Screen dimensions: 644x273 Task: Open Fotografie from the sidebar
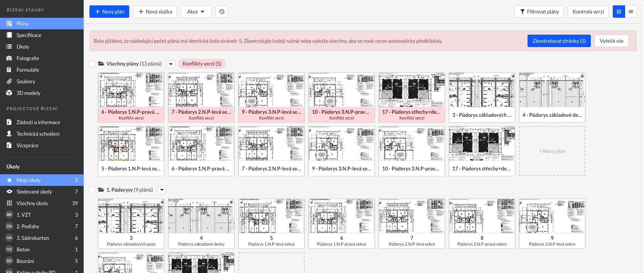(x=28, y=58)
